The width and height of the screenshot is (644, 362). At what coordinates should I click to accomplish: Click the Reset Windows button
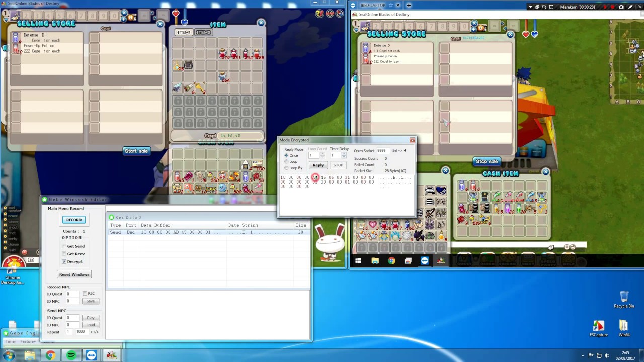(74, 274)
